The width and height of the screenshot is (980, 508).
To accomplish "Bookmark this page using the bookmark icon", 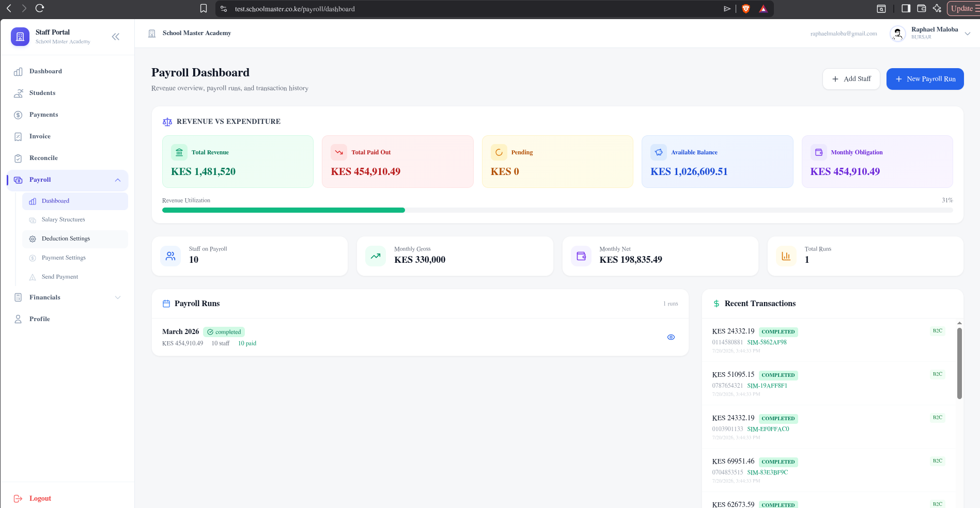I will 204,9.
